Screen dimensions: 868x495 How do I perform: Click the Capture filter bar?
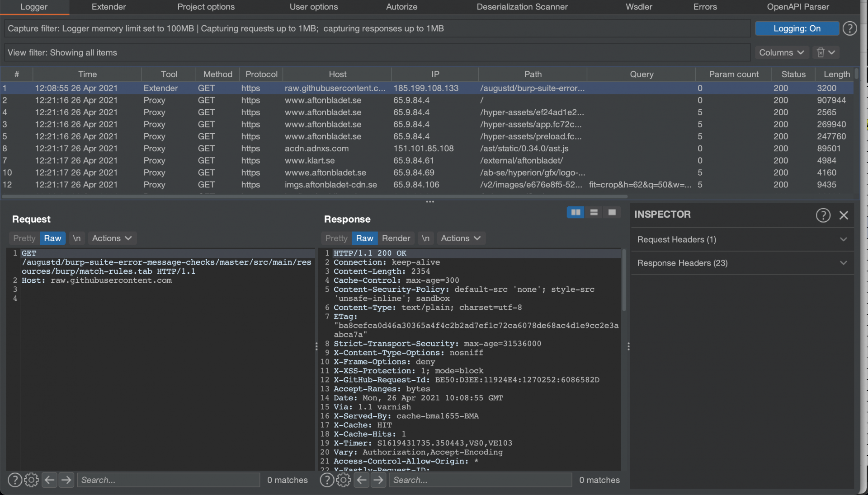[377, 28]
